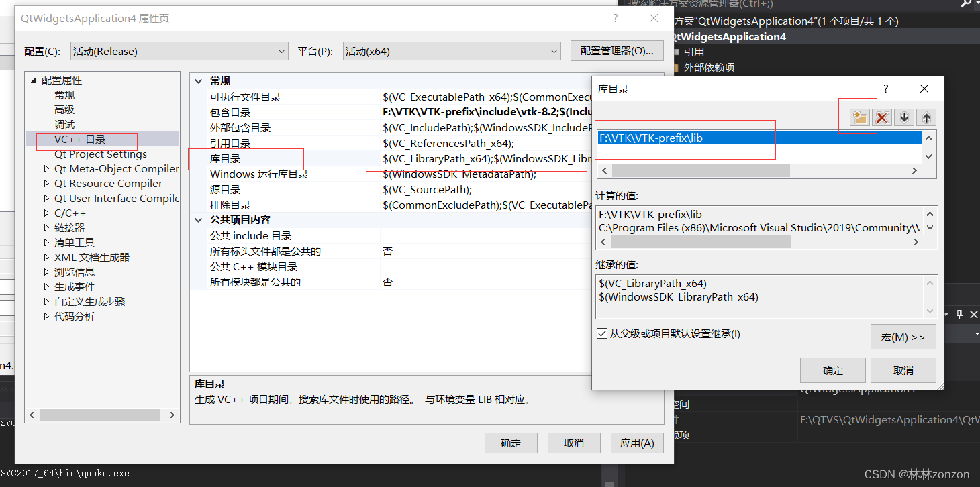The width and height of the screenshot is (980, 487).
Task: Move the library path up with the arrow
Action: [926, 117]
